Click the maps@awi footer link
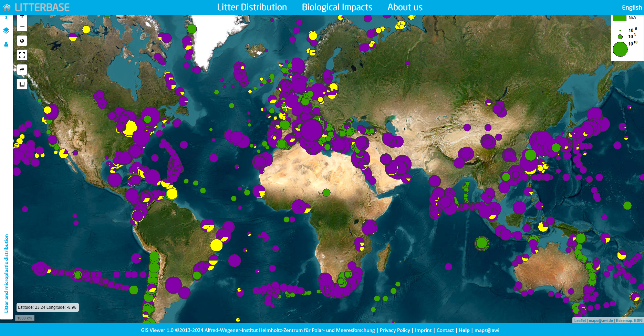Screen dimensions: 644x336 [487, 330]
